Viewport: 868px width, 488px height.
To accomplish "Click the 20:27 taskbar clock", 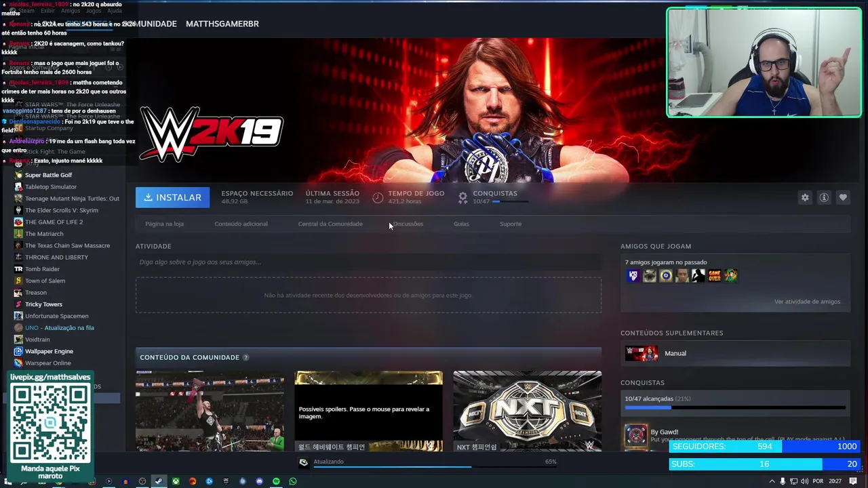I will tap(835, 481).
